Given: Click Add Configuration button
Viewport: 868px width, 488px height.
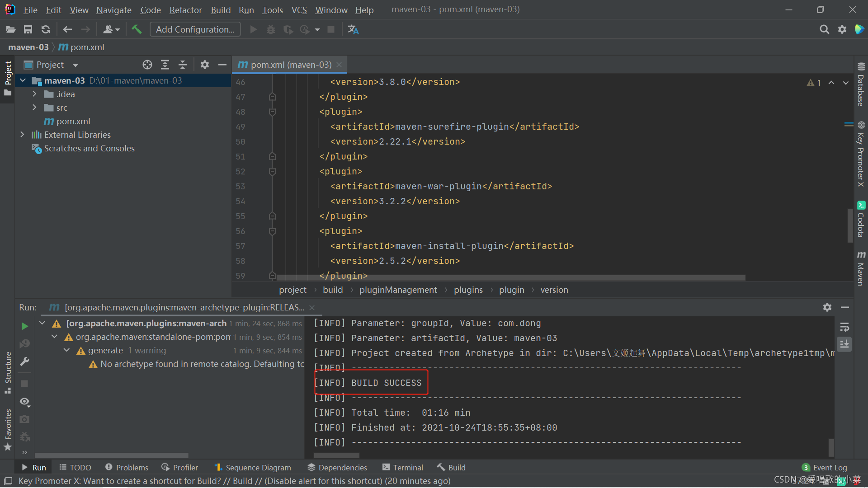Looking at the screenshot, I should 195,29.
